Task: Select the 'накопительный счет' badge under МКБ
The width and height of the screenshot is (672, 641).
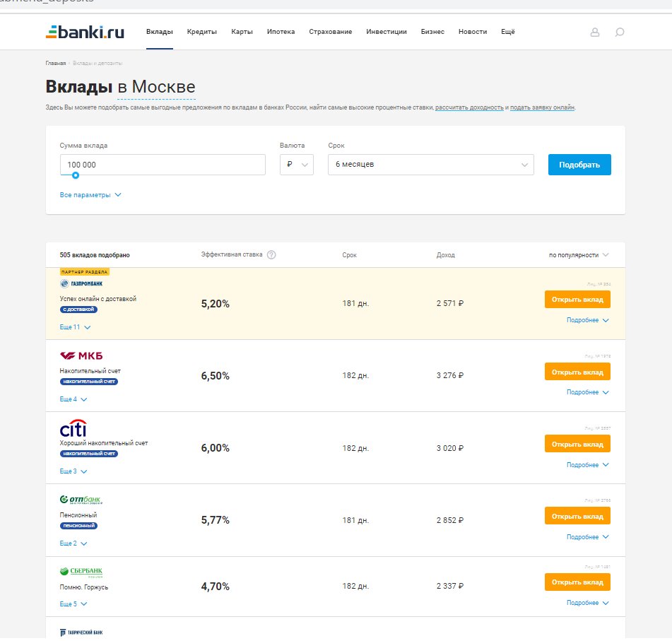Action: pos(89,381)
